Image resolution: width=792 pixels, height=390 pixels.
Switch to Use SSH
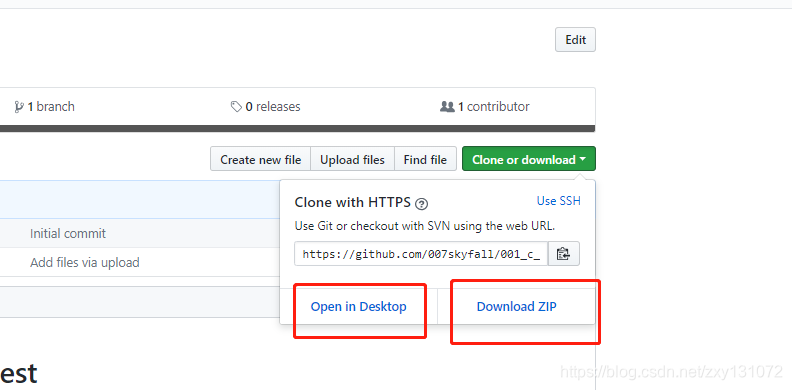pos(559,201)
